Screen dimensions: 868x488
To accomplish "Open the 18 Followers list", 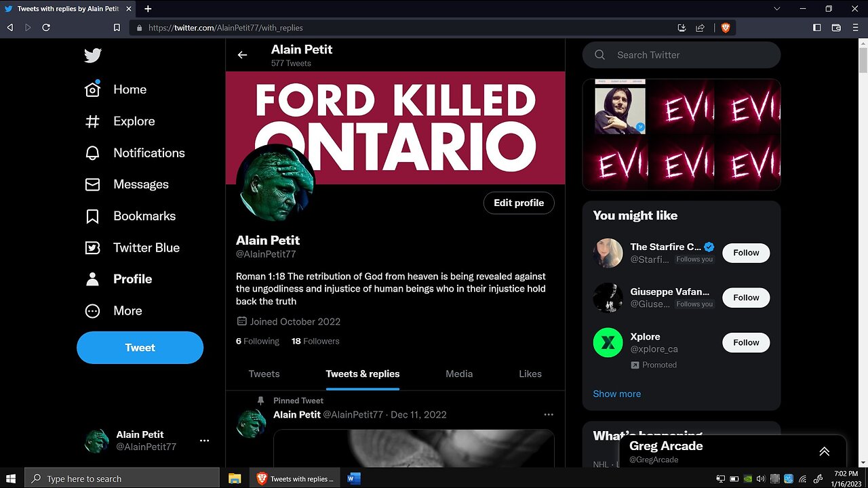I will tap(315, 341).
